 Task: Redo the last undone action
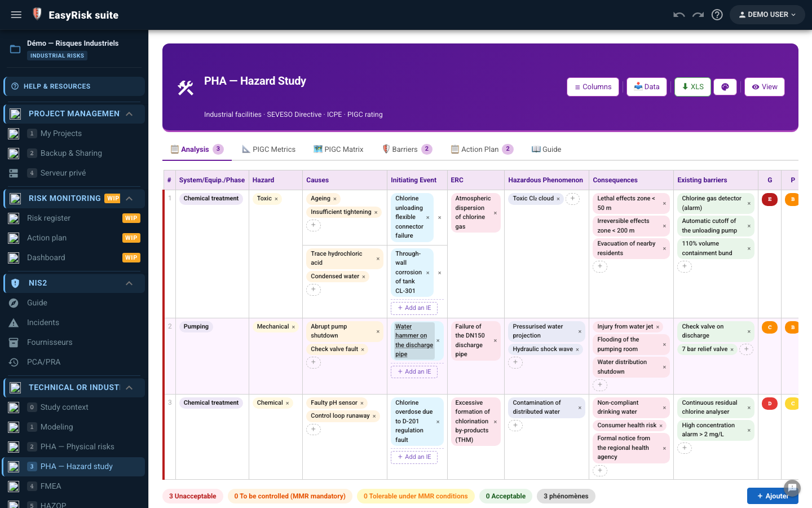pyautogui.click(x=698, y=15)
